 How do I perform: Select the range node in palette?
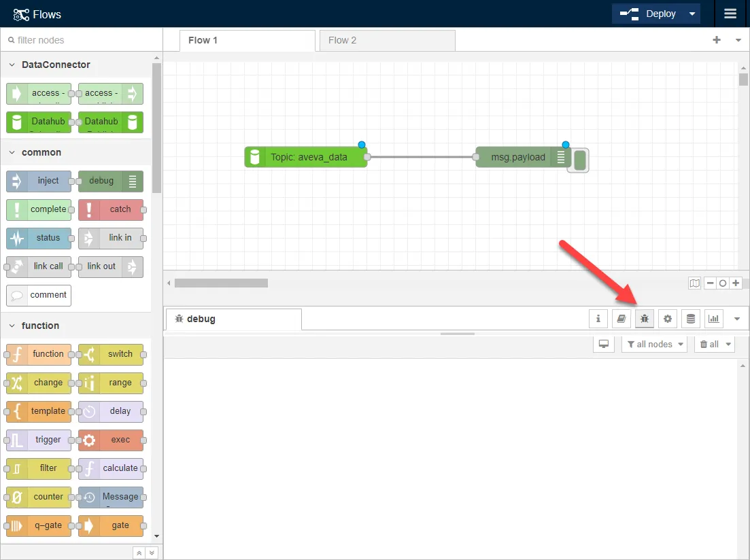(110, 383)
